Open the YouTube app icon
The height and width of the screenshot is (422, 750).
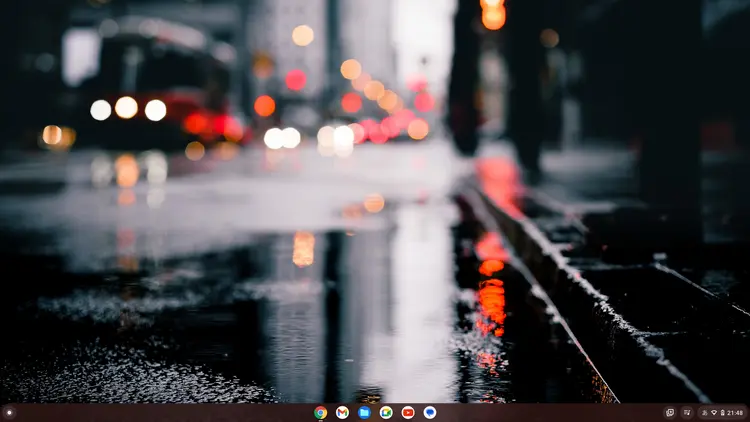click(x=408, y=412)
